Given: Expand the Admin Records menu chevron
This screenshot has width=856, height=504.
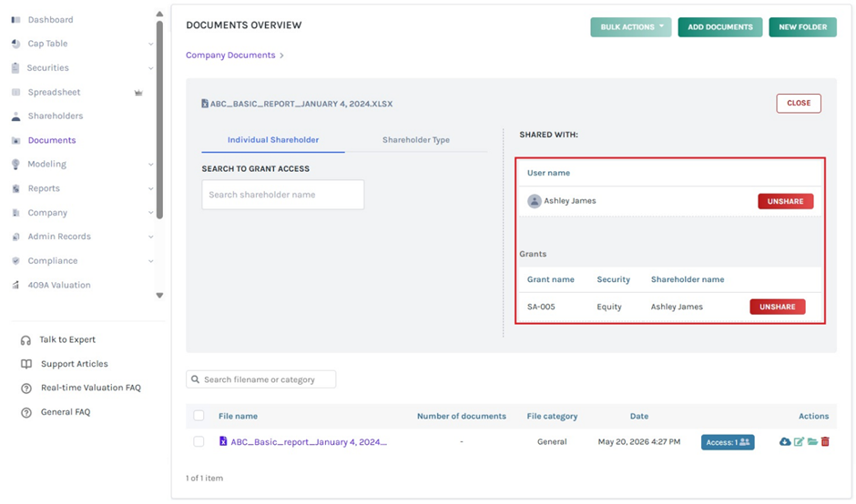Looking at the screenshot, I should click(150, 237).
